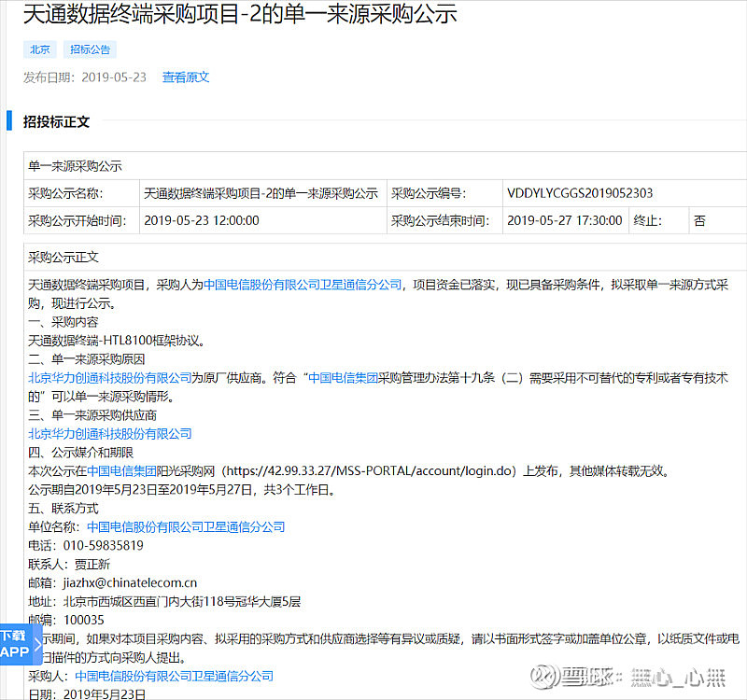Image resolution: width=747 pixels, height=700 pixels.
Task: Click the 招投标正文 section heading
Action: 56,122
